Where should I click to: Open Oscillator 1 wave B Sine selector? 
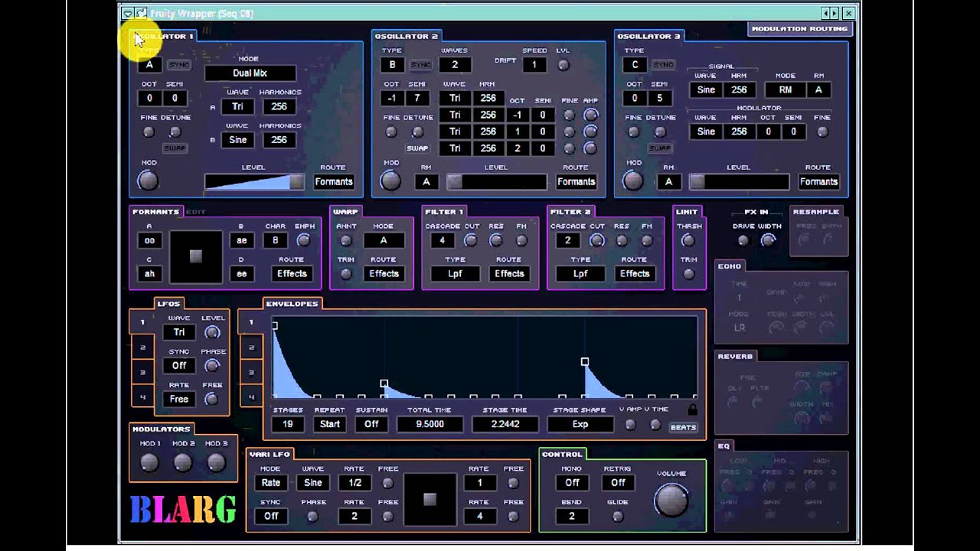click(x=237, y=140)
